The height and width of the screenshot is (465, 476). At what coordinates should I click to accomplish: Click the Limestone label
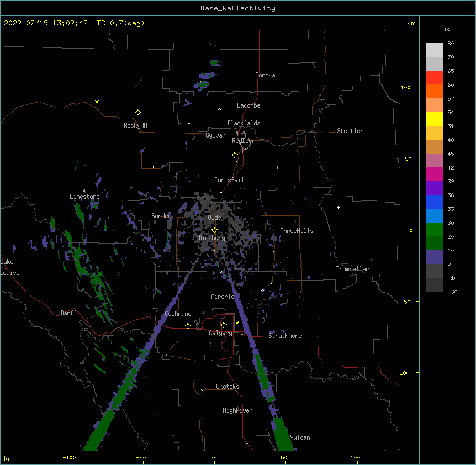[x=84, y=197]
